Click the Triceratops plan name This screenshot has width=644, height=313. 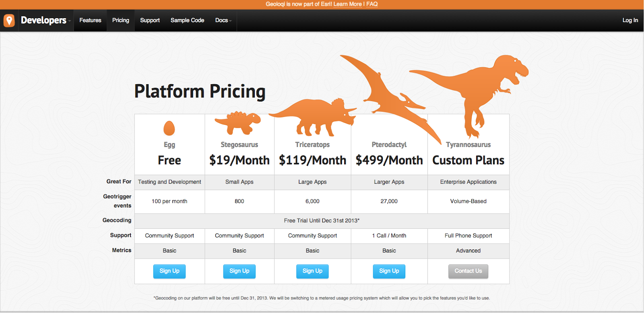coord(312,145)
